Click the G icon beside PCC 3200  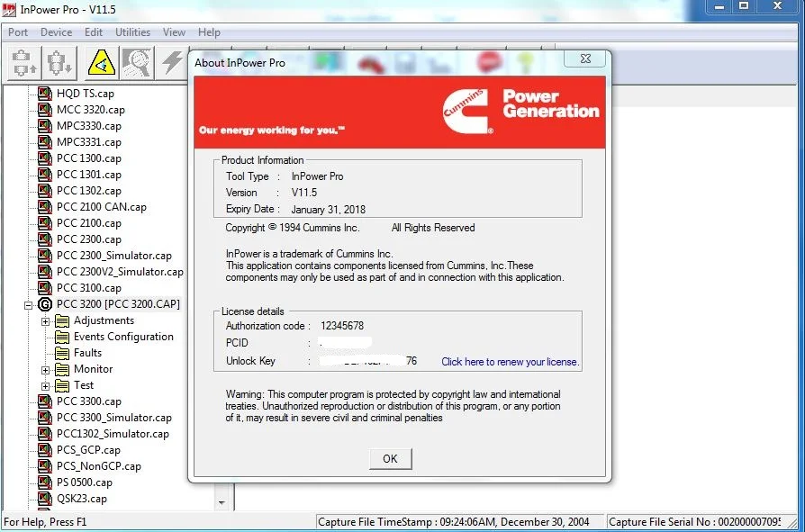click(45, 304)
